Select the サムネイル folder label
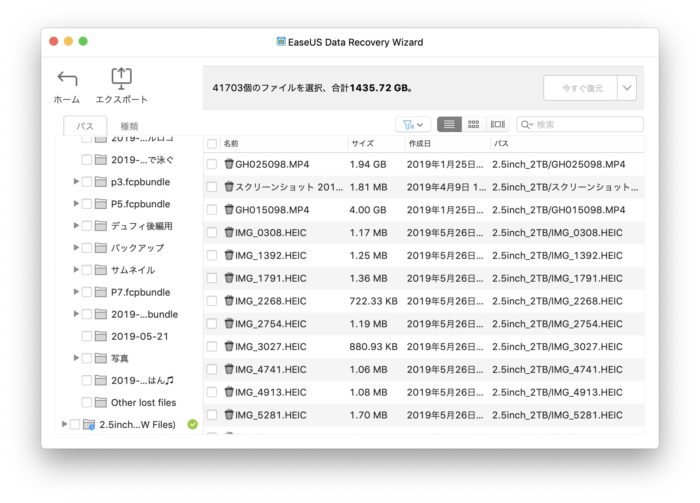 click(x=133, y=270)
